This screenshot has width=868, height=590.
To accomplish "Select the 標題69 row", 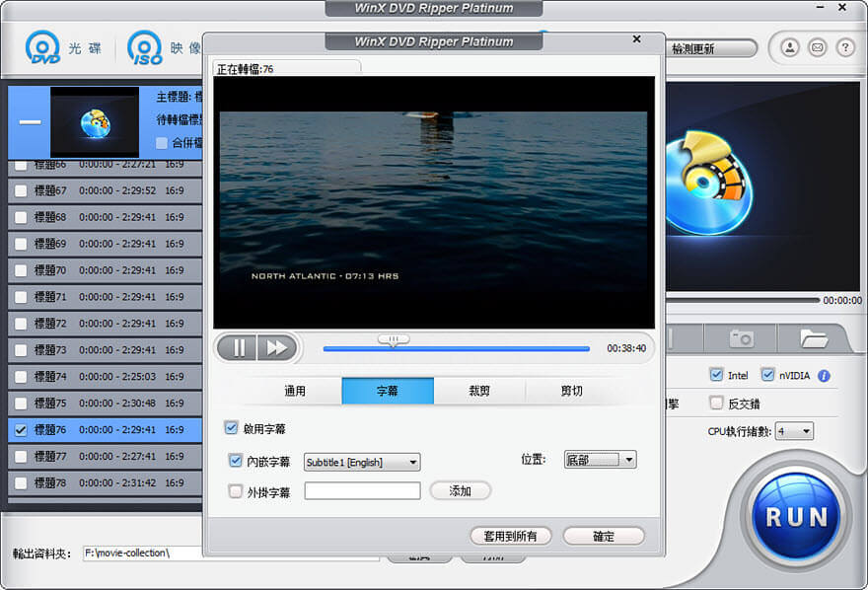I will (x=105, y=244).
